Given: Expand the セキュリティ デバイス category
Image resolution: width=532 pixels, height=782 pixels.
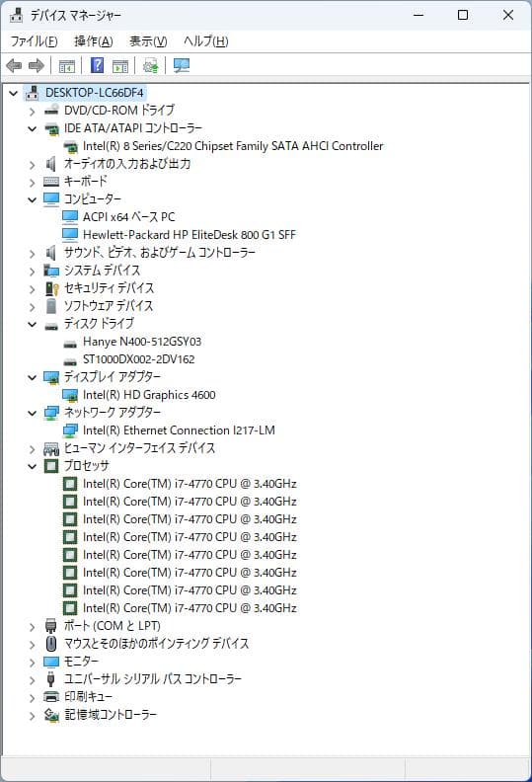Looking at the screenshot, I should 33,288.
